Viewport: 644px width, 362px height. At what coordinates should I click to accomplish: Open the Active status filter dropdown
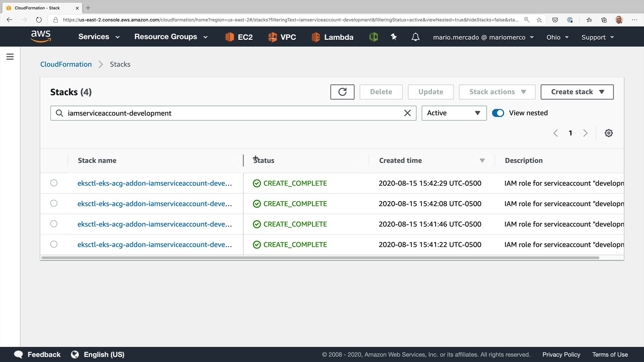(453, 113)
